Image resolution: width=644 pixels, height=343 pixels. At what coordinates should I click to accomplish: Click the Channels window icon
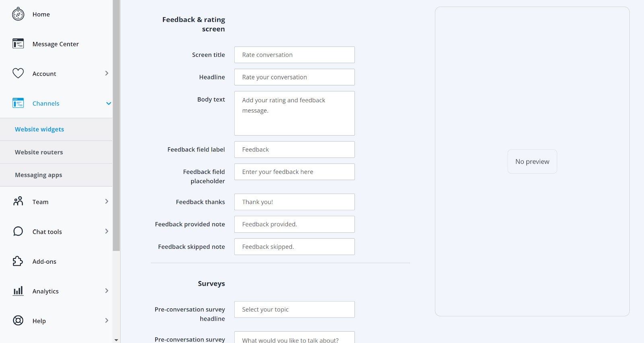point(18,103)
